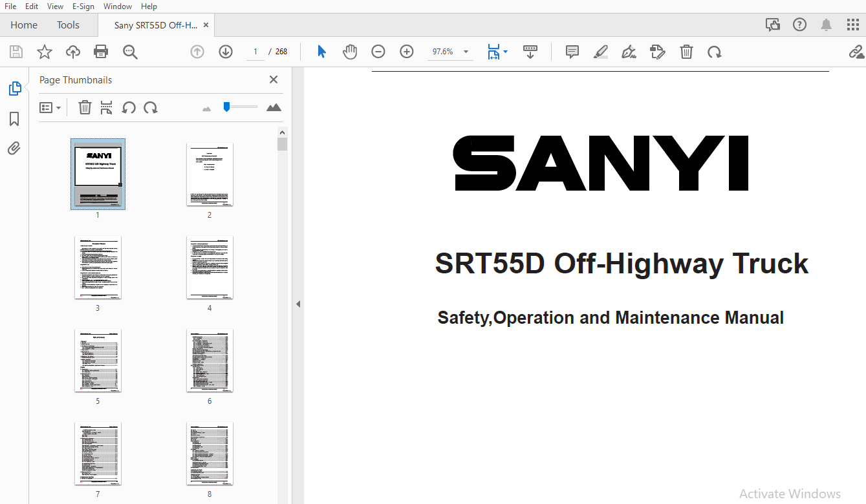
Task: Open the Bookmarks sidebar panel
Action: [14, 119]
